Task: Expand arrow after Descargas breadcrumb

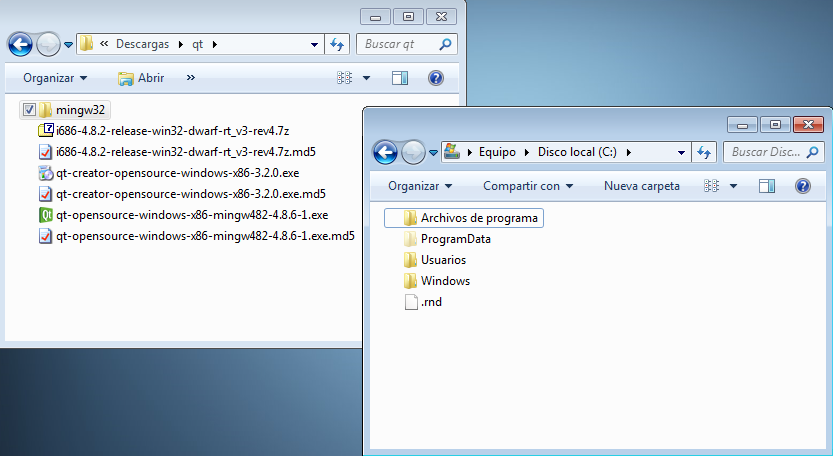Action: coord(181,44)
